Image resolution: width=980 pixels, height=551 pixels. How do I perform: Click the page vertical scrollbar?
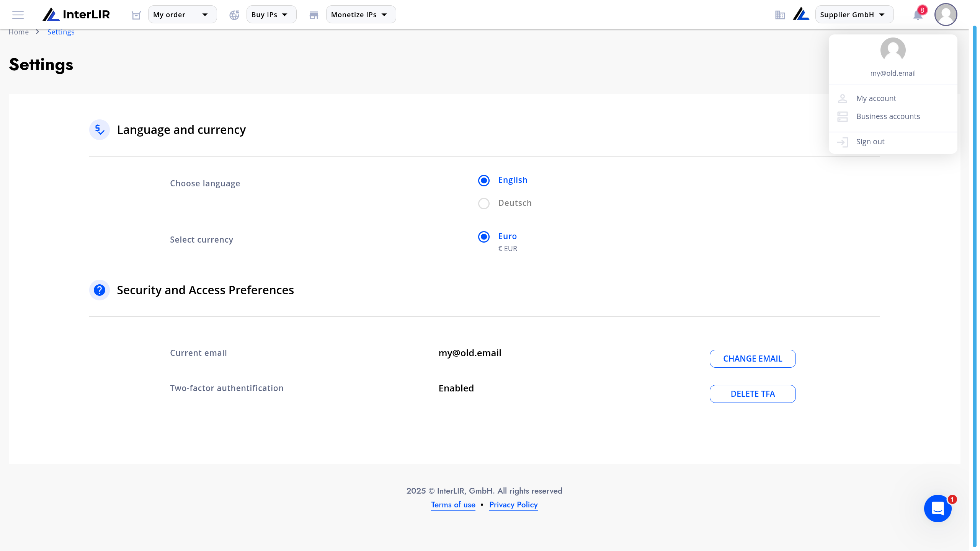[975, 286]
